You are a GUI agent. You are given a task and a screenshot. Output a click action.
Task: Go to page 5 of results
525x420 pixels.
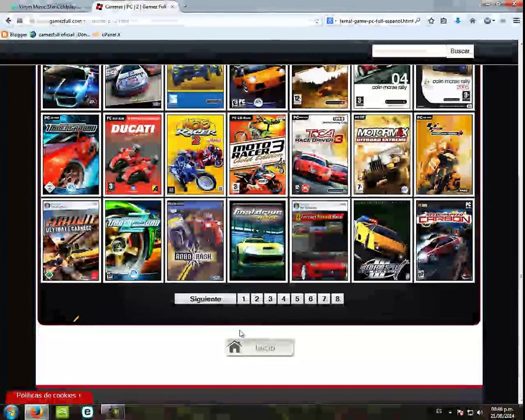pyautogui.click(x=297, y=299)
